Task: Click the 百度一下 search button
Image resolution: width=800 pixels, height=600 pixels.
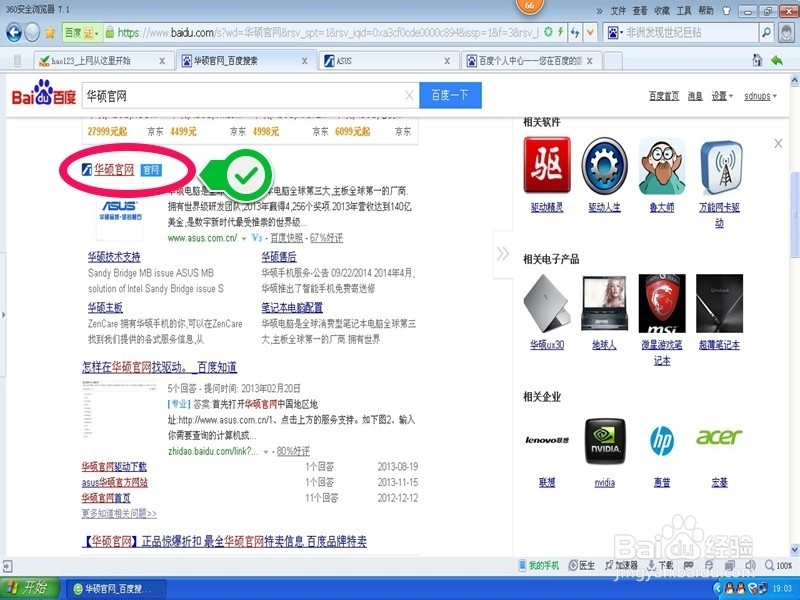Action: pos(450,95)
